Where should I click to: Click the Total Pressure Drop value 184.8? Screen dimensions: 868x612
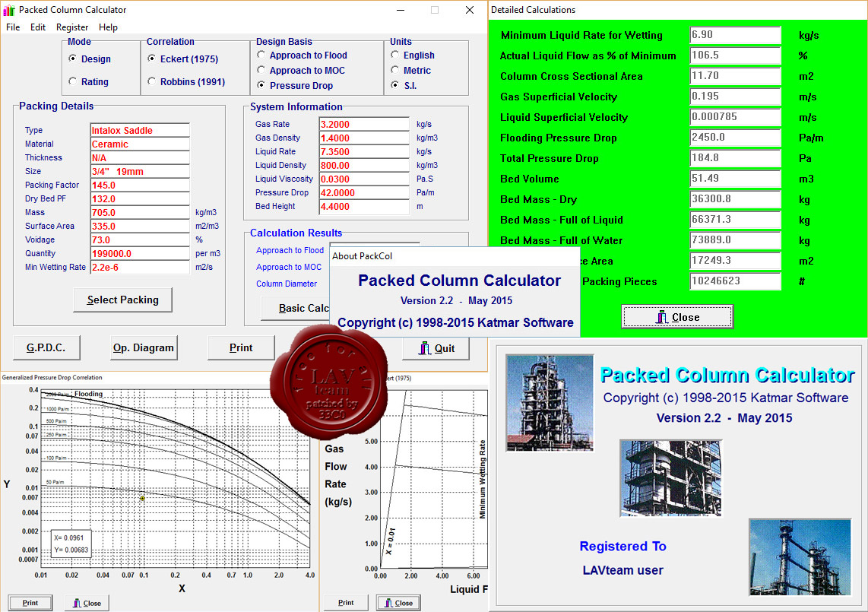736,158
